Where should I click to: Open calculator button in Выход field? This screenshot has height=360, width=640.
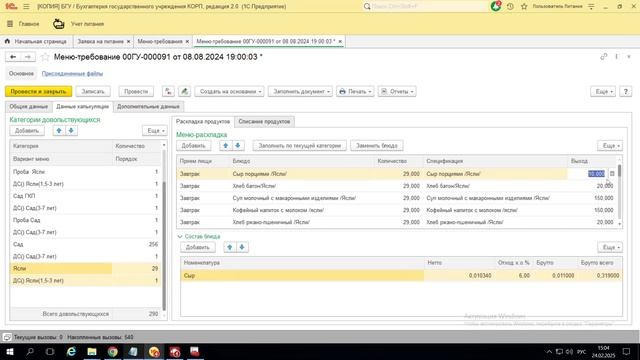612,174
